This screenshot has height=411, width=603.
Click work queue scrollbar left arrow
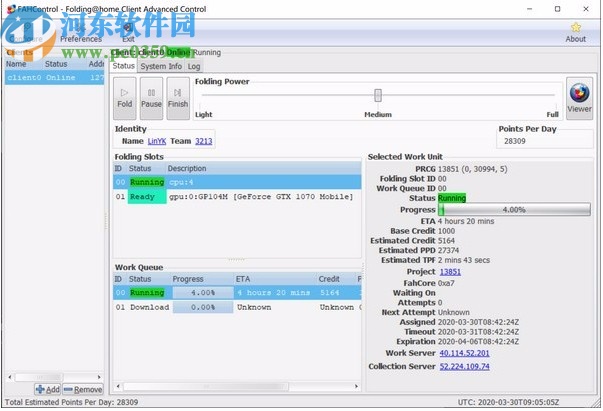click(118, 386)
